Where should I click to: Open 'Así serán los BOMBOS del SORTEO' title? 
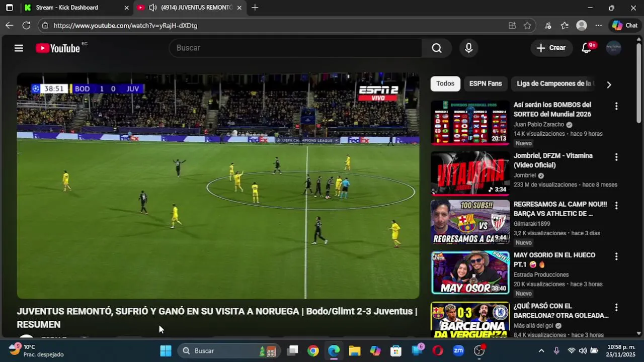coord(552,110)
